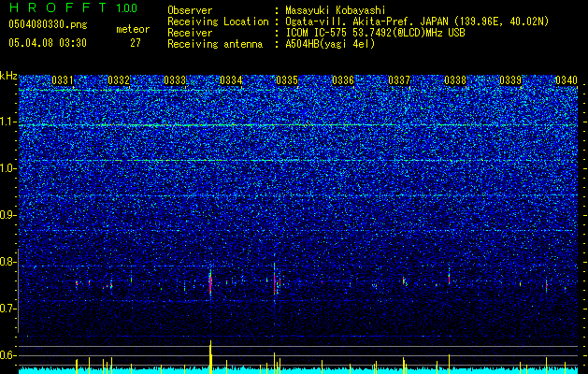
Task: Select the filename 0504080330.png
Action: [48, 24]
